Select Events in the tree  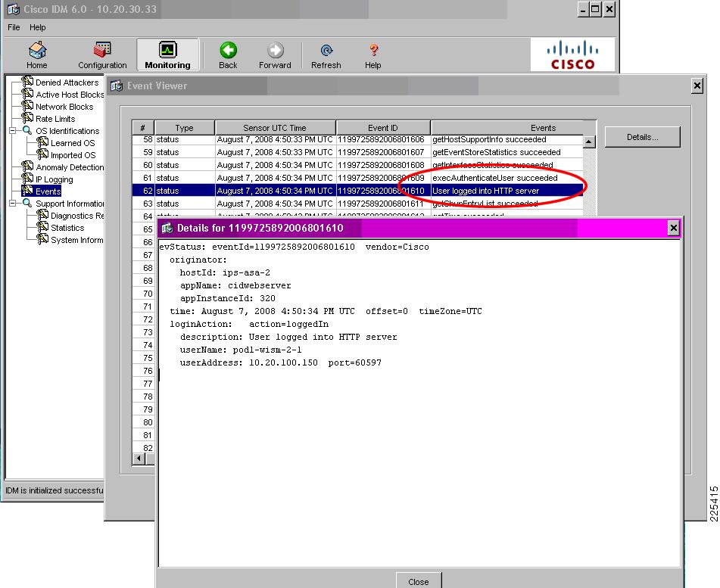(x=48, y=191)
